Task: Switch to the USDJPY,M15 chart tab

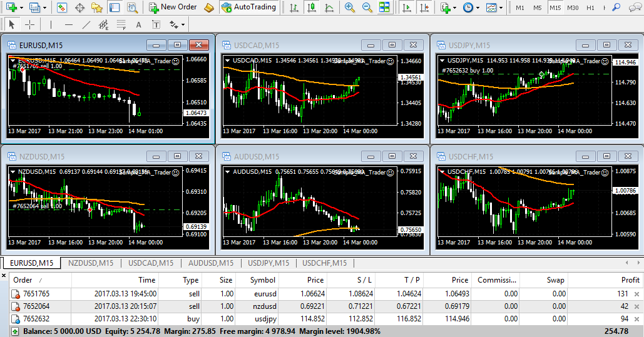Action: click(x=268, y=263)
